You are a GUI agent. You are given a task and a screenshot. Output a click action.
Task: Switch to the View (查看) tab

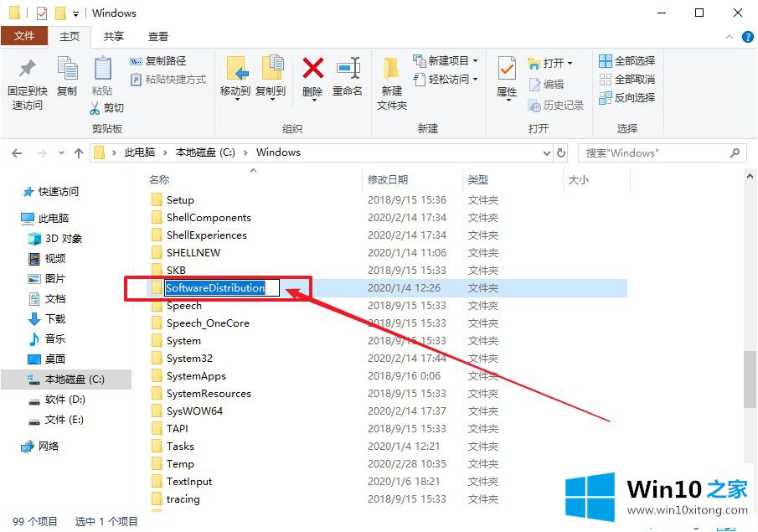click(x=158, y=36)
